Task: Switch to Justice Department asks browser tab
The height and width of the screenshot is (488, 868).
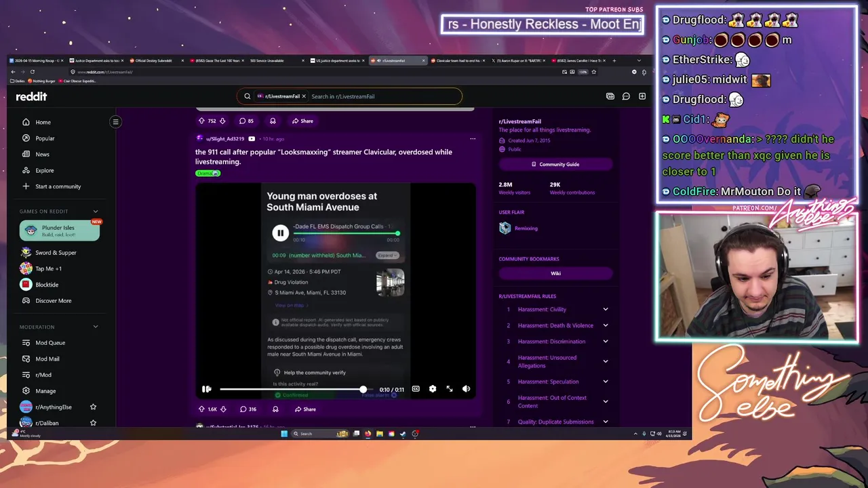Action: point(96,60)
